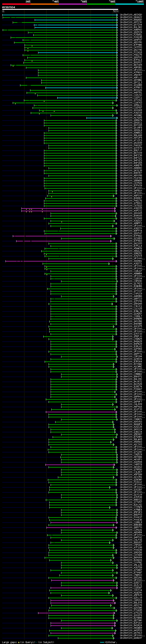Select the label UniRef100_P09195
This screenshot has width=146, height=644.
[x=131, y=37]
